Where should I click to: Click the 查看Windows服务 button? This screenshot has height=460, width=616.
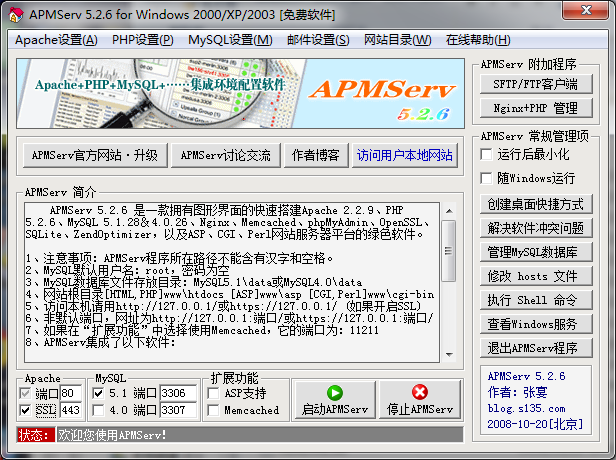[x=536, y=324]
